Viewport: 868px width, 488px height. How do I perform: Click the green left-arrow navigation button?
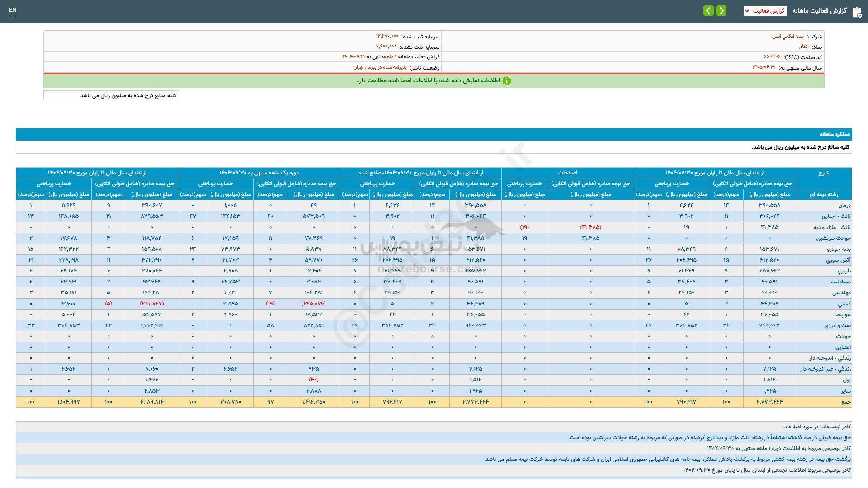coord(708,11)
